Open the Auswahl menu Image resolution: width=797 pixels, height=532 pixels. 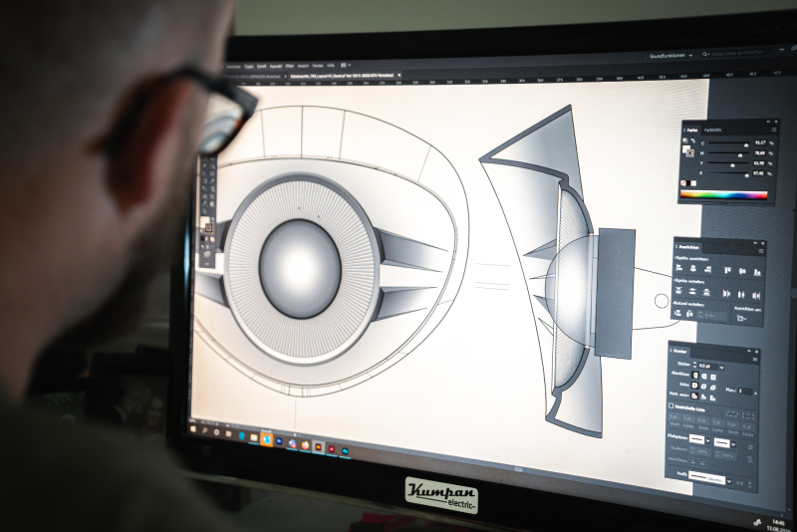coord(276,66)
